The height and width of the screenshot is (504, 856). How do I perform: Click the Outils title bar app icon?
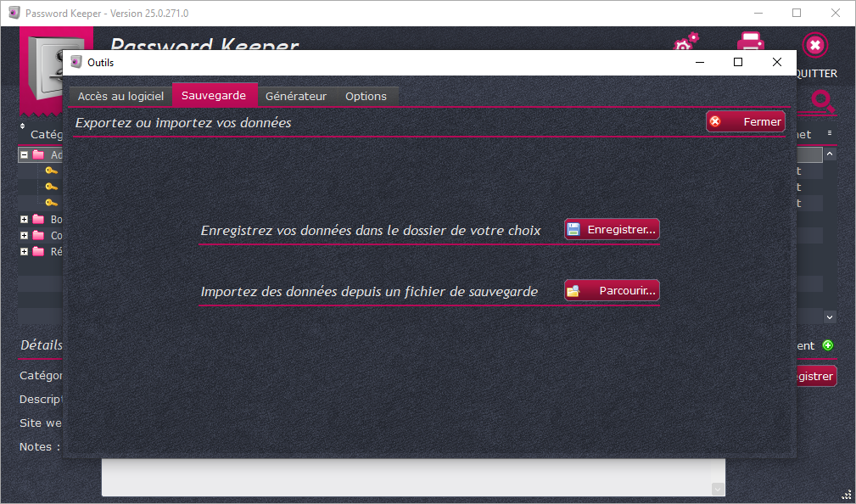[76, 62]
